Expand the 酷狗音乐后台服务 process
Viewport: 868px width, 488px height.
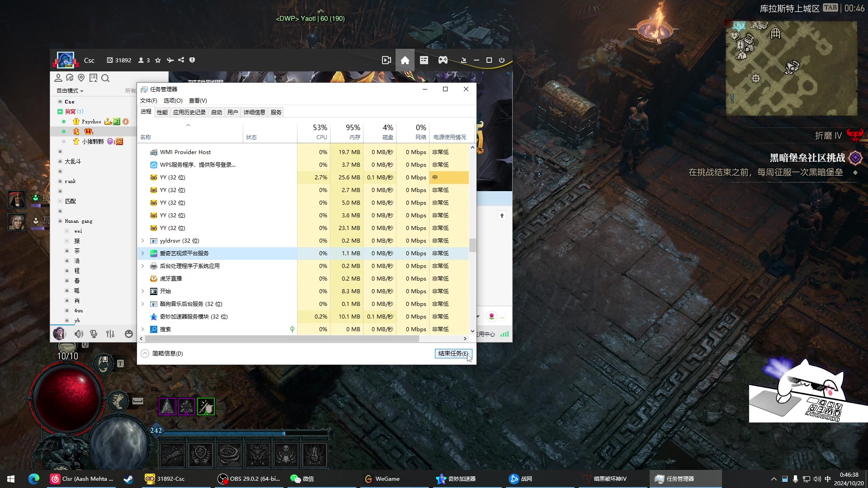pos(143,304)
